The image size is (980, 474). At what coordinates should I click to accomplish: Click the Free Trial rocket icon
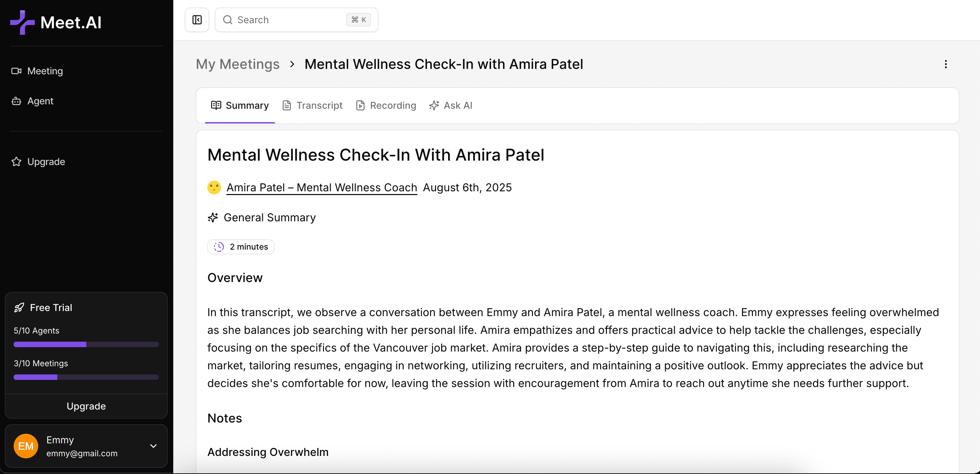pos(19,307)
